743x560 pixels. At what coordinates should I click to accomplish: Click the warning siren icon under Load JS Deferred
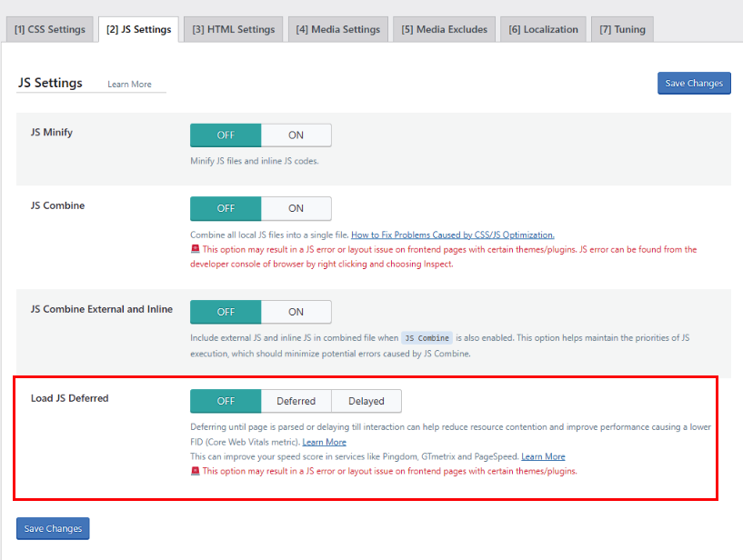pyautogui.click(x=196, y=471)
